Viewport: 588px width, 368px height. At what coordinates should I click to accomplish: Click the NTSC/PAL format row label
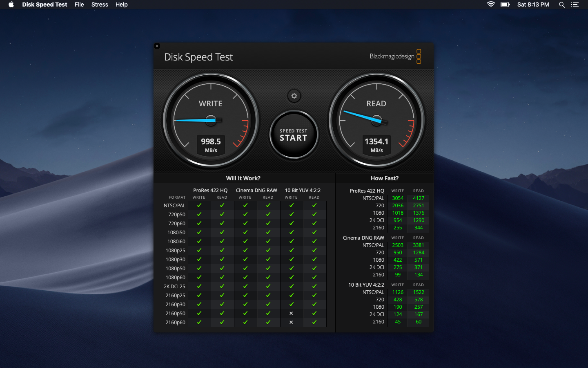click(x=174, y=206)
